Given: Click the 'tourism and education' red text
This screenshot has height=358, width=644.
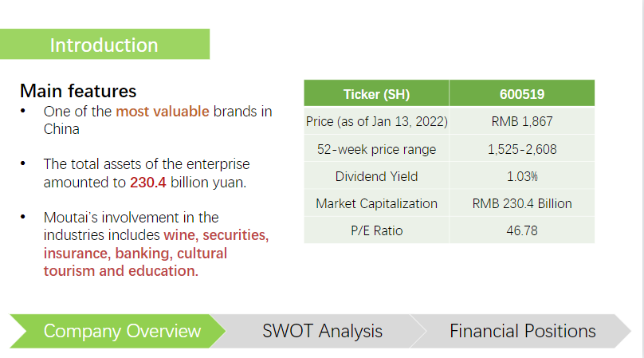Looking at the screenshot, I should point(121,271).
